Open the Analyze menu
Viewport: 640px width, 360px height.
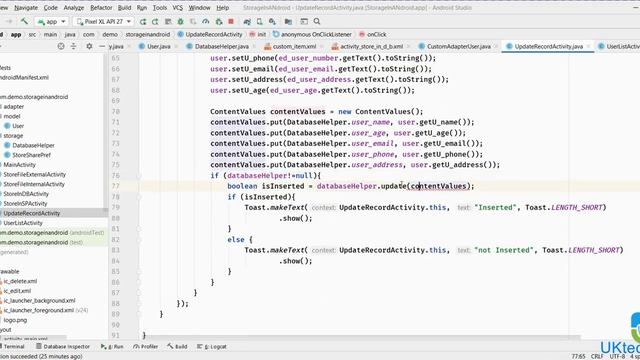(x=74, y=8)
